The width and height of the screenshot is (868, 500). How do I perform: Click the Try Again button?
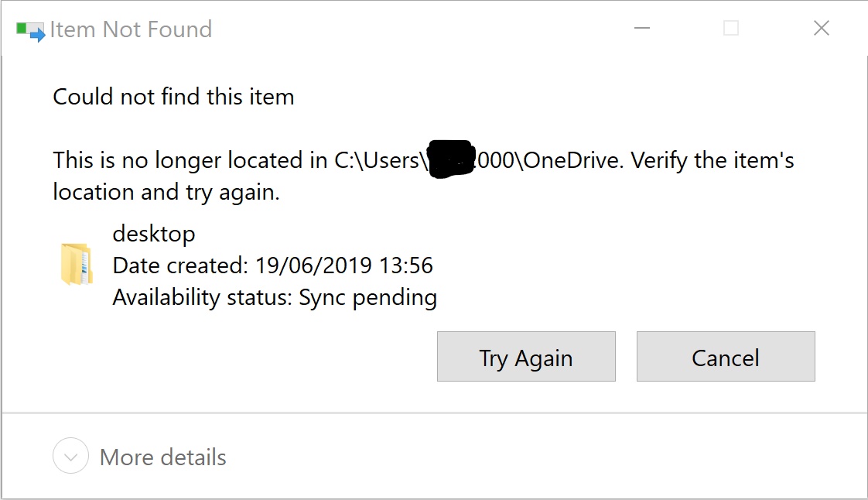point(526,357)
